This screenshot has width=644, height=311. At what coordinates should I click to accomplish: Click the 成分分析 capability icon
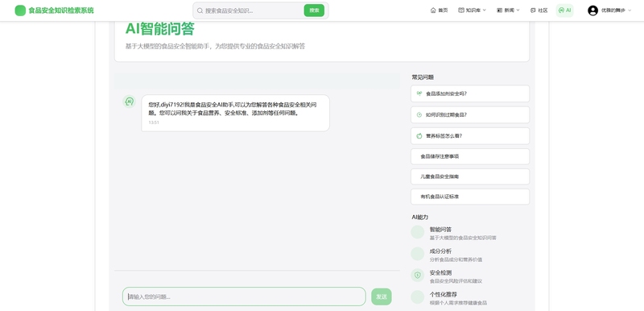tap(418, 254)
